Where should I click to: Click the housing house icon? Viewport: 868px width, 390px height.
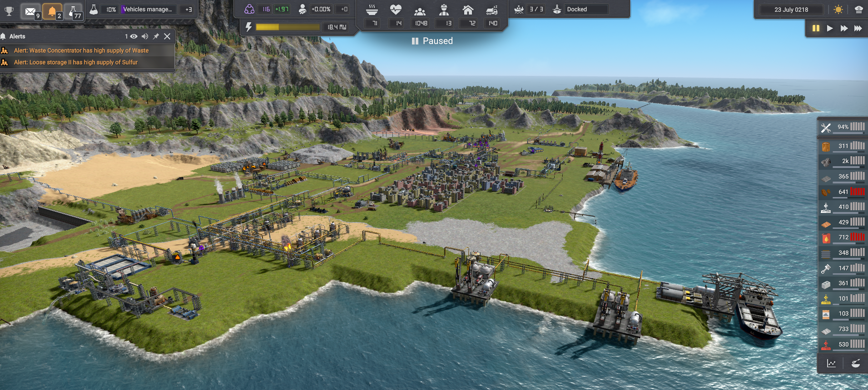coord(468,10)
